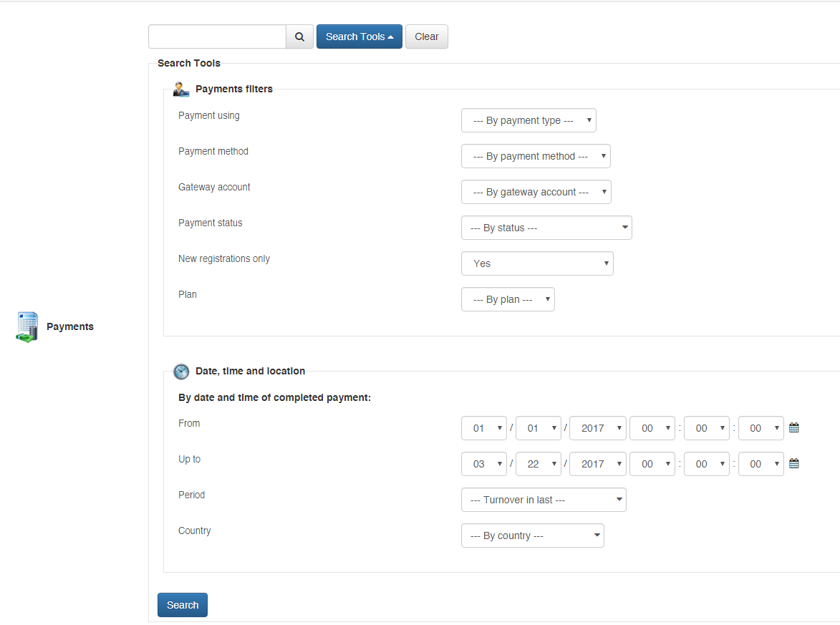
Task: Click 'By date and time of completed payment:' text
Action: click(274, 397)
